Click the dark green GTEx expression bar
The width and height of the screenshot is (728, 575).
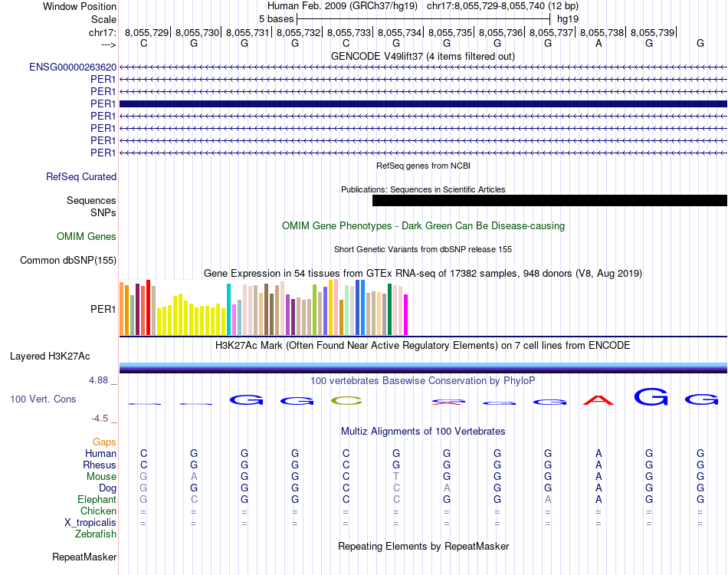tap(389, 309)
